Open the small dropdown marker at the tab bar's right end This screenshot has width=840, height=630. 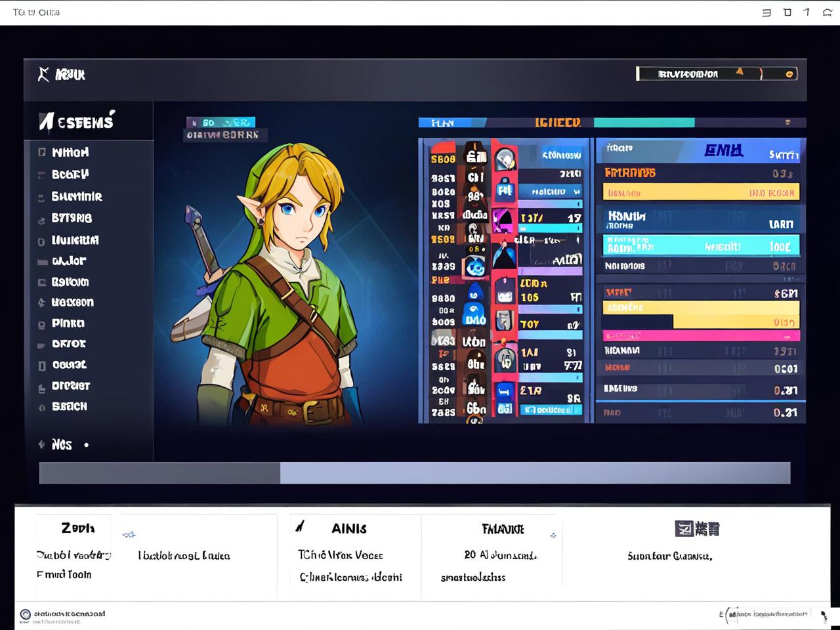(x=787, y=122)
